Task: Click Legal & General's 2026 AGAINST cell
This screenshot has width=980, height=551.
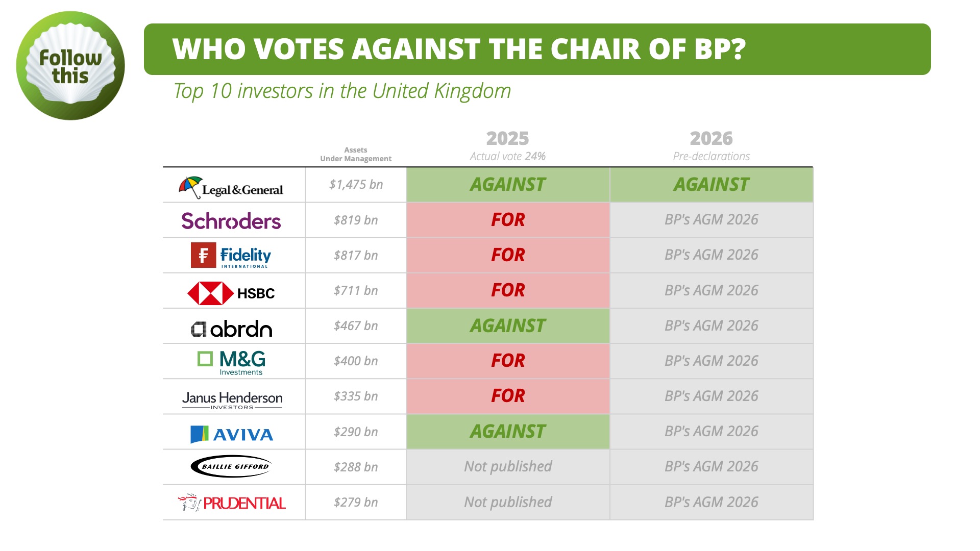Action: click(711, 185)
